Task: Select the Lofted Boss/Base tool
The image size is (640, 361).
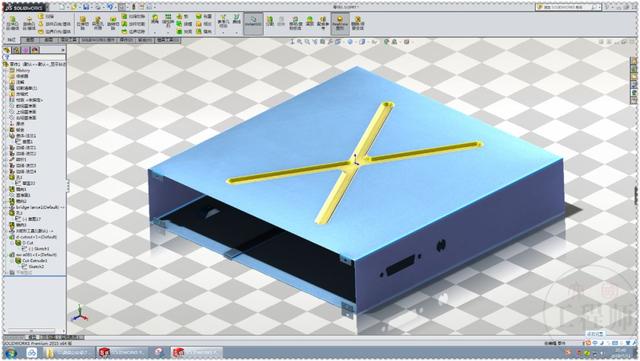Action: tap(53, 24)
